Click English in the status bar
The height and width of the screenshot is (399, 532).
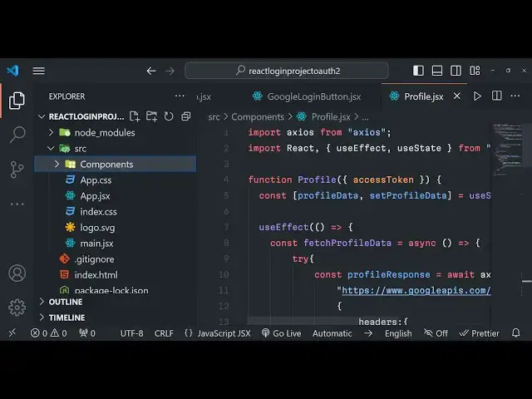pyautogui.click(x=398, y=333)
